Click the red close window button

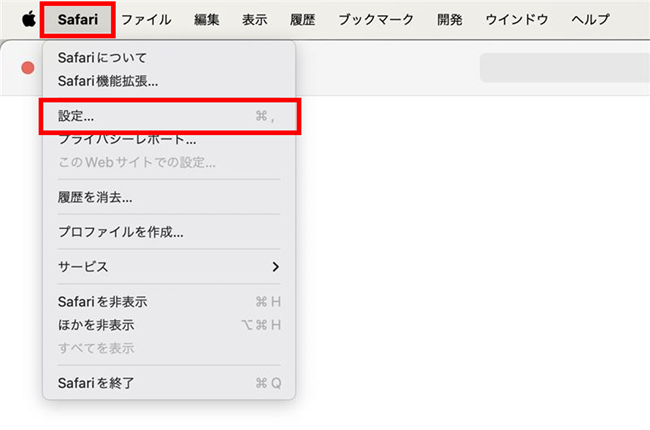(28, 68)
